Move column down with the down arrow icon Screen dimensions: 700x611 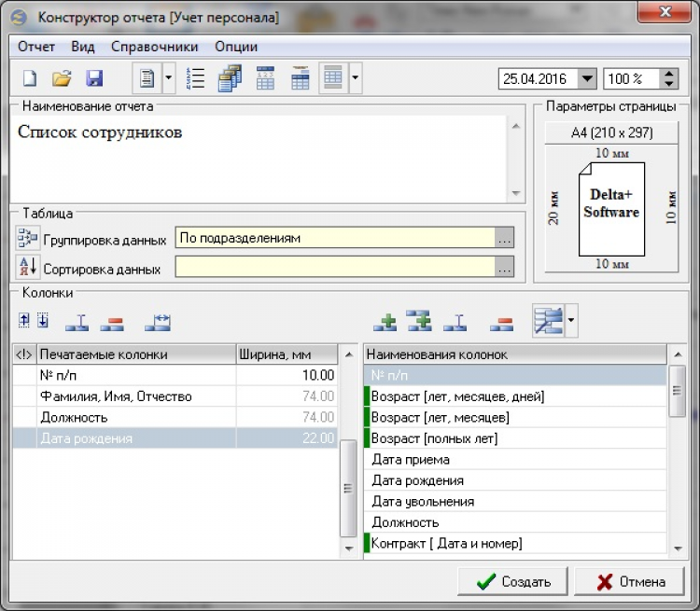tap(43, 320)
